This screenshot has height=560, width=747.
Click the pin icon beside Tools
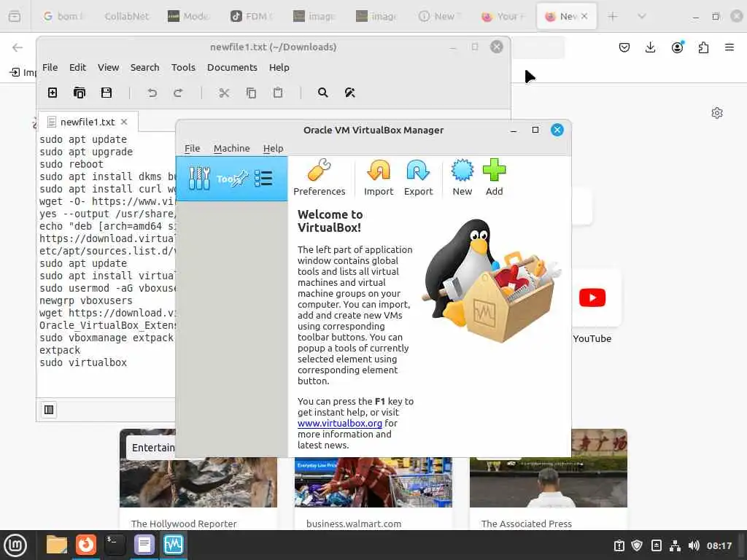coord(241,178)
